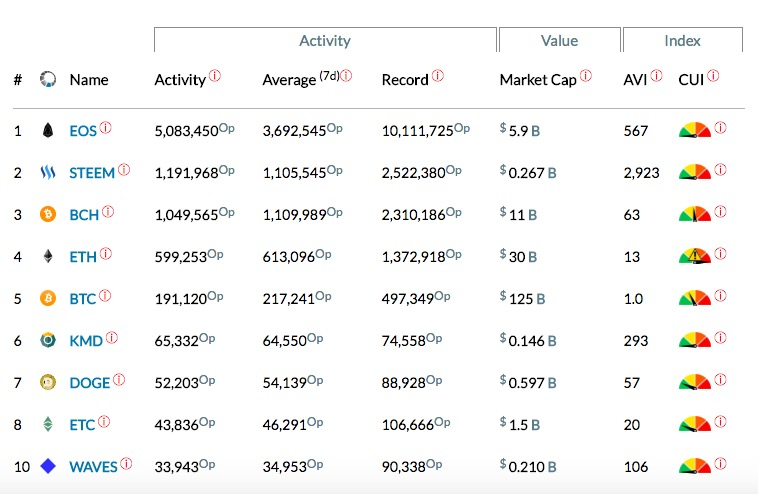Click the CUI gauge in ETC row

695,424
